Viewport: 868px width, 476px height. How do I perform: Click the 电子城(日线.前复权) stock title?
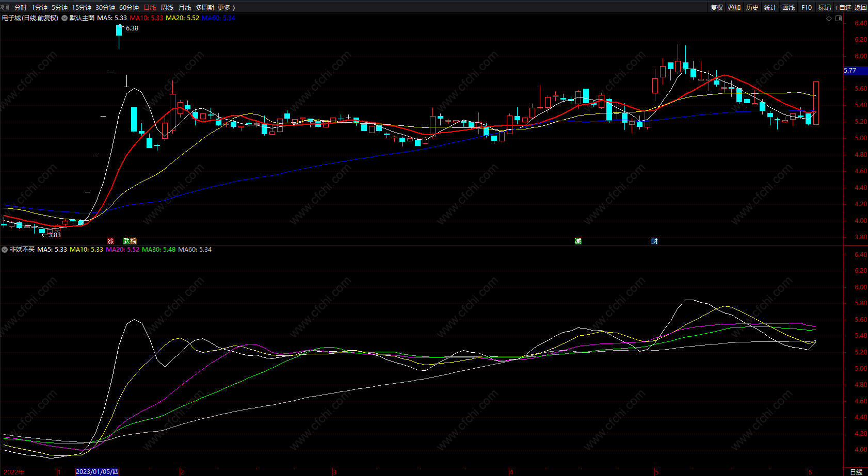point(30,18)
